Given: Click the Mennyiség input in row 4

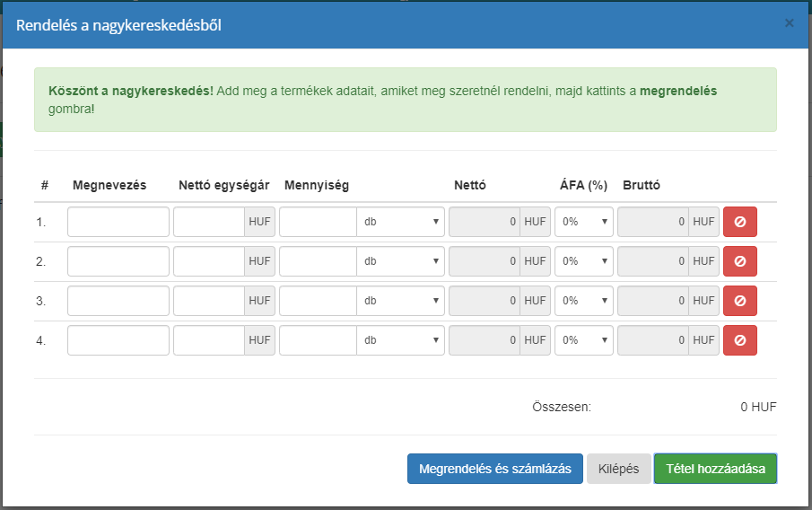Looking at the screenshot, I should tap(318, 340).
